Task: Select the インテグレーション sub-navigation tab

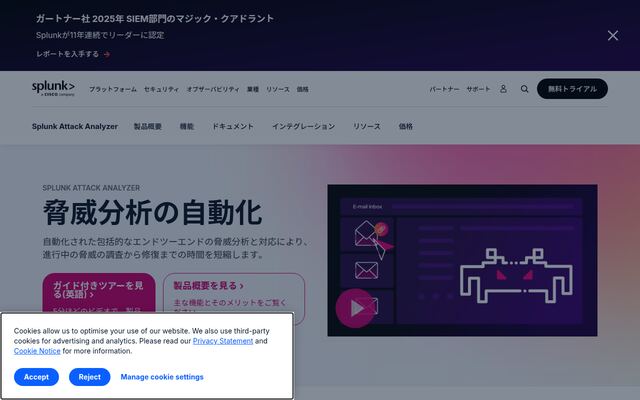Action: click(x=303, y=127)
